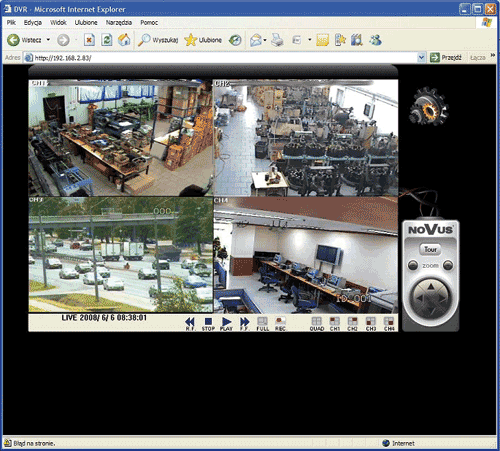Select the CH4 office camera feed

click(x=306, y=255)
